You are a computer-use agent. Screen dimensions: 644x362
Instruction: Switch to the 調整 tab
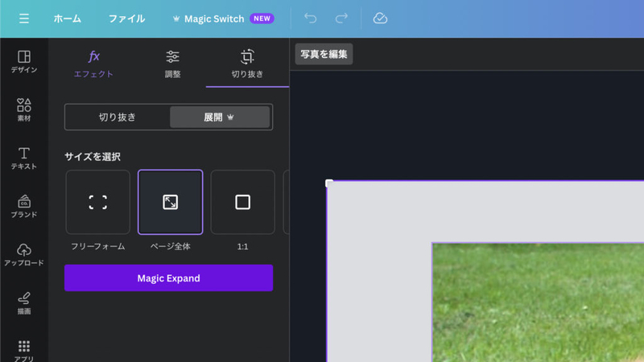click(x=172, y=64)
